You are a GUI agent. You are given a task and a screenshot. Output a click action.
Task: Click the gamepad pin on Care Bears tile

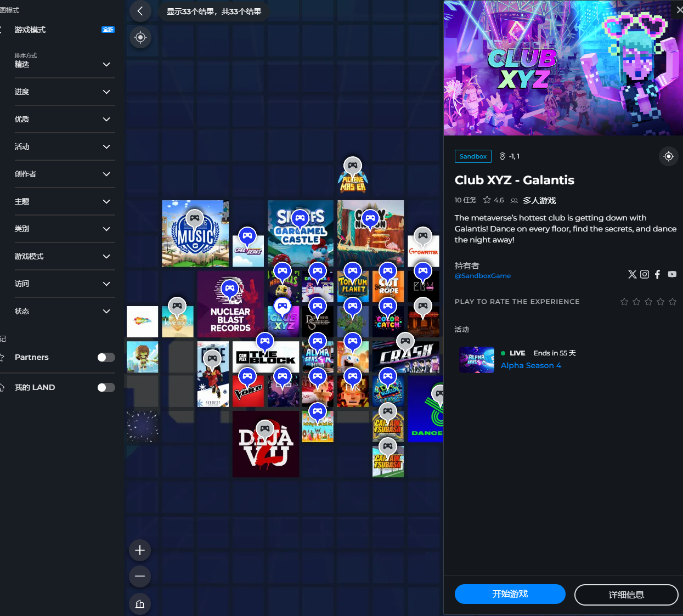click(x=247, y=236)
